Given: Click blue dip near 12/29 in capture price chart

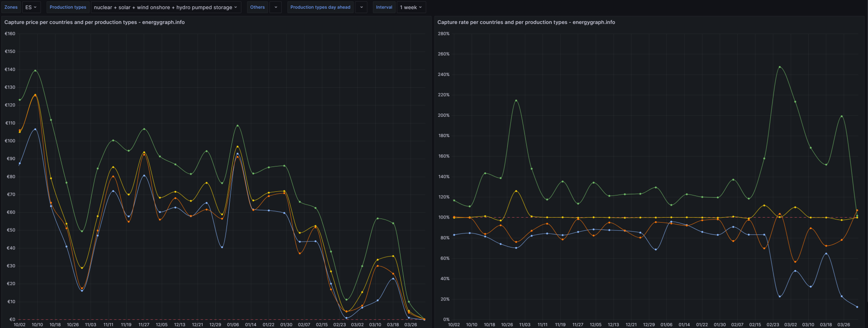Looking at the screenshot, I should (x=222, y=247).
